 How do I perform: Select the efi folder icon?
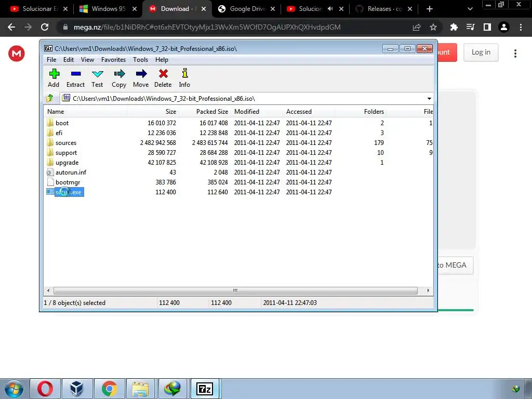coord(50,132)
